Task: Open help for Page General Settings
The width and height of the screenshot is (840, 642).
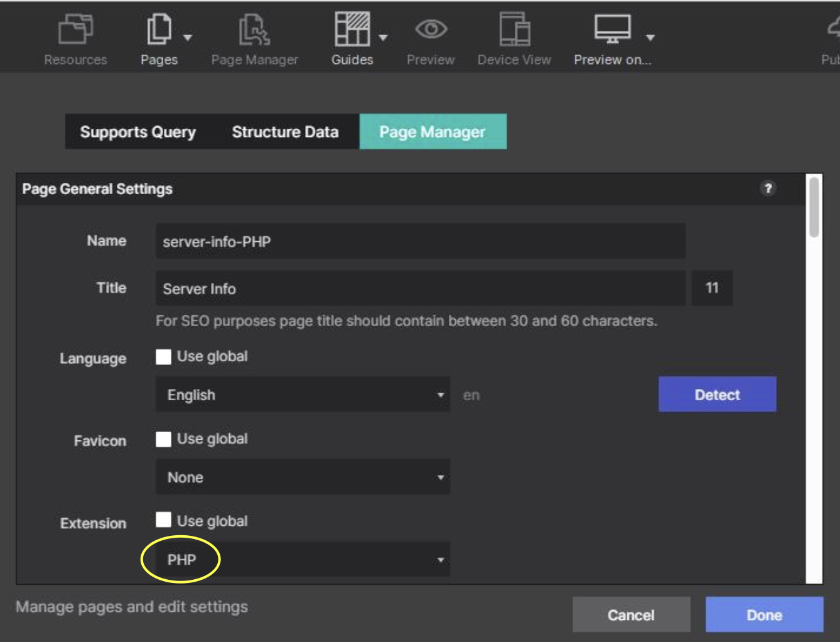Action: 767,188
